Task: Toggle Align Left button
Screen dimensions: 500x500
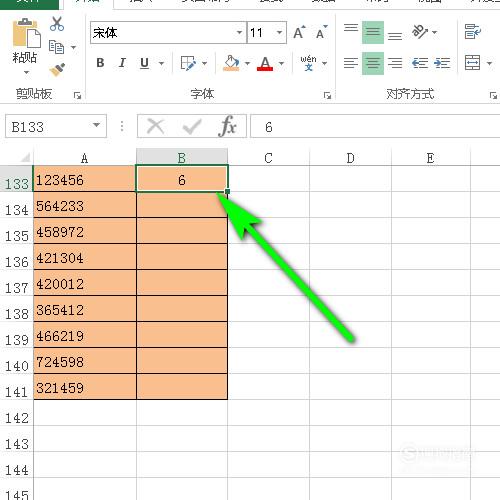Action: [x=351, y=63]
